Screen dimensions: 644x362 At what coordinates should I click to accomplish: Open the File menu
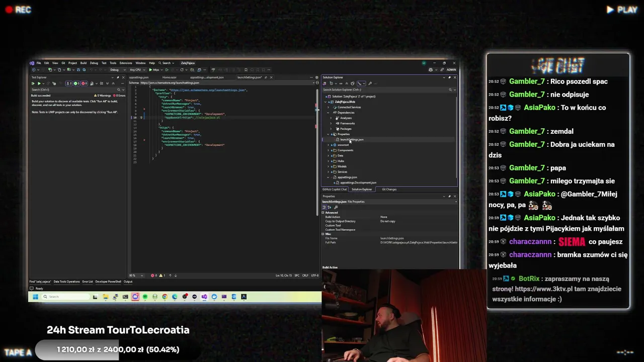pyautogui.click(x=39, y=63)
